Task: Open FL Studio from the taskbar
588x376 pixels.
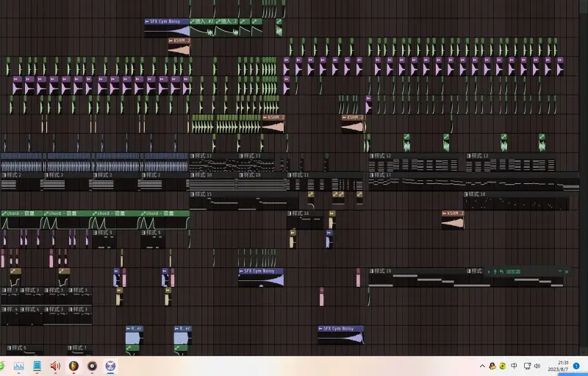Action: click(x=74, y=366)
